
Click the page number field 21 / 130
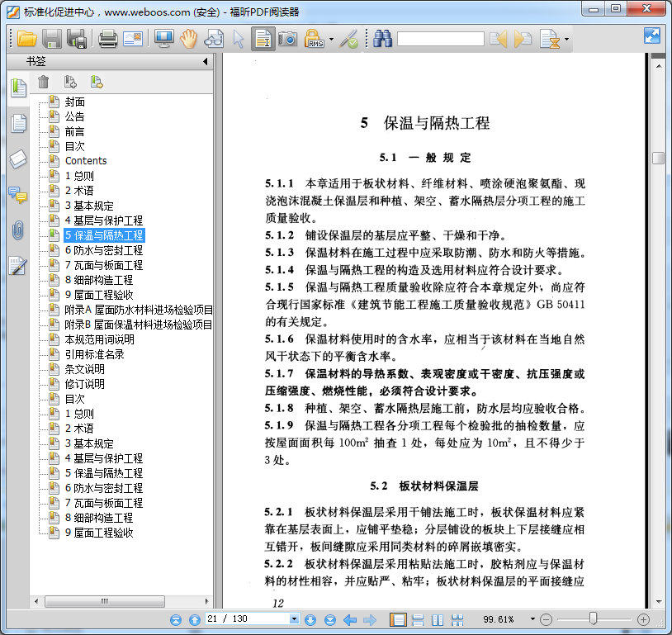pyautogui.click(x=248, y=618)
